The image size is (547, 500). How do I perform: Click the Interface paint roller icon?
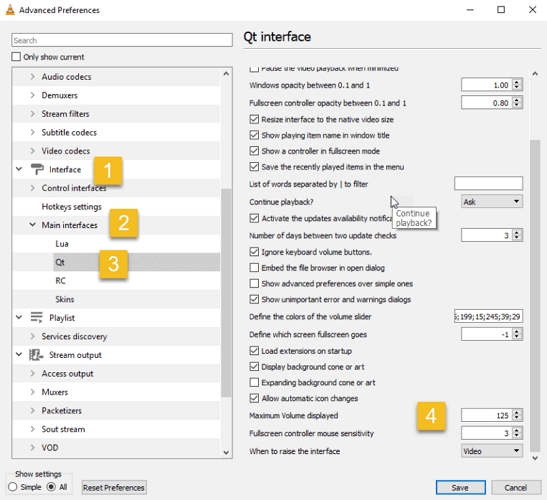tap(37, 169)
